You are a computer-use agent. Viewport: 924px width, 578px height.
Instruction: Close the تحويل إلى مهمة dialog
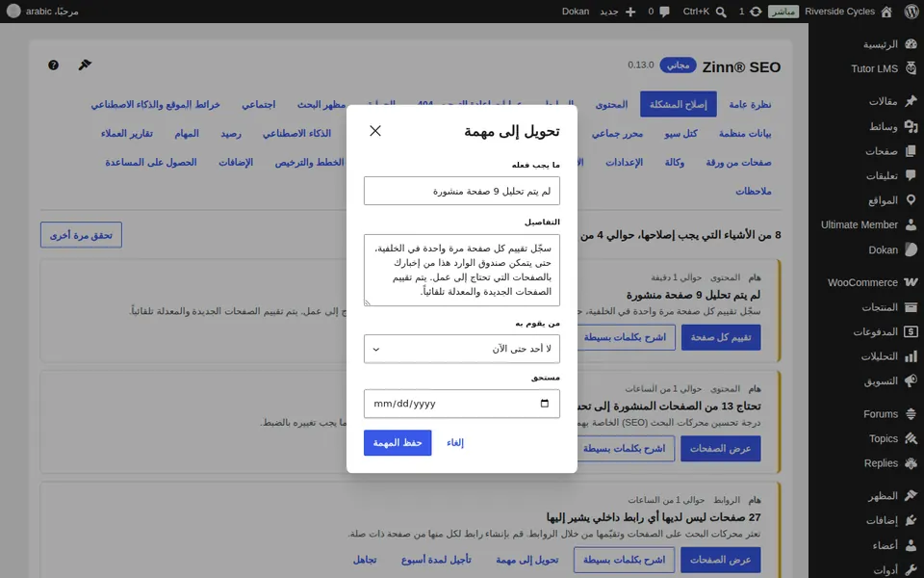(x=375, y=131)
